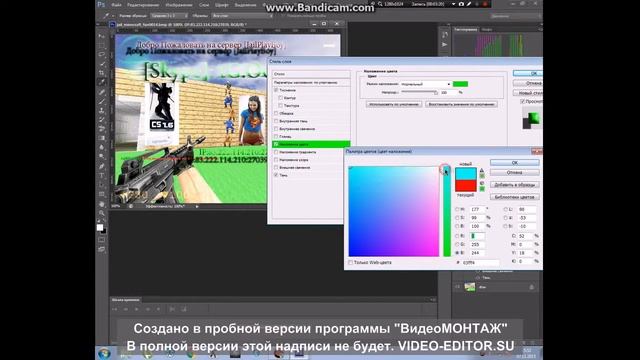The width and height of the screenshot is (640, 360).
Task: Select the Eraser tool
Action: 101,129
